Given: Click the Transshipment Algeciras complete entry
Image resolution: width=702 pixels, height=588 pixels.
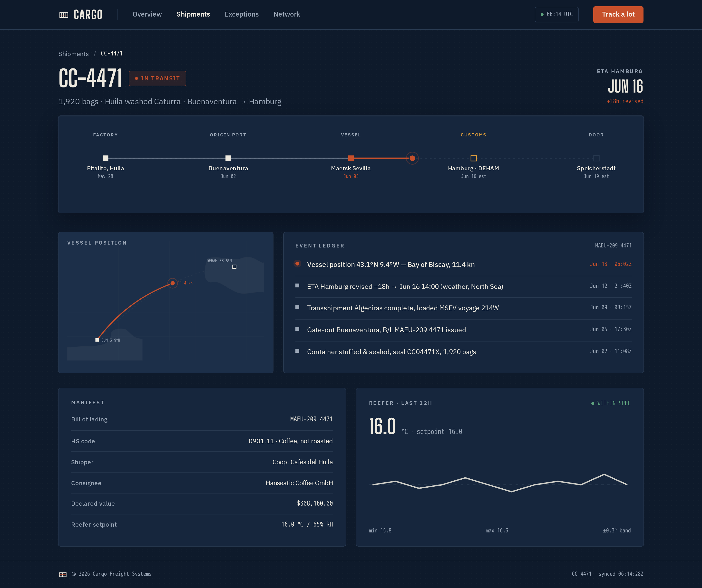Looking at the screenshot, I should pos(403,308).
